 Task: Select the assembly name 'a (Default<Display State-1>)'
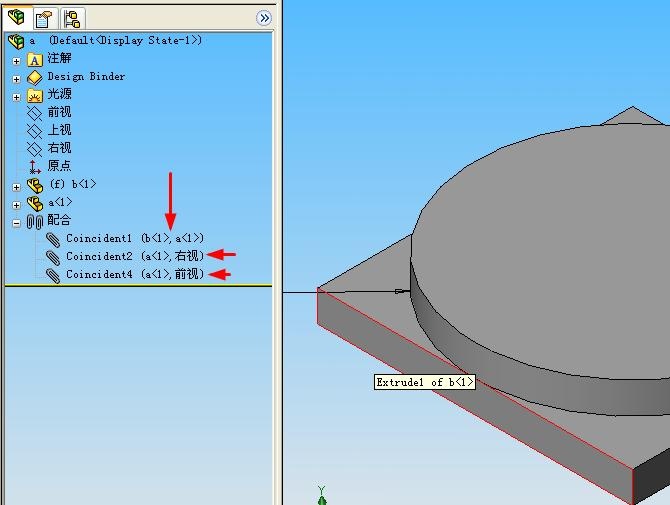pyautogui.click(x=116, y=41)
